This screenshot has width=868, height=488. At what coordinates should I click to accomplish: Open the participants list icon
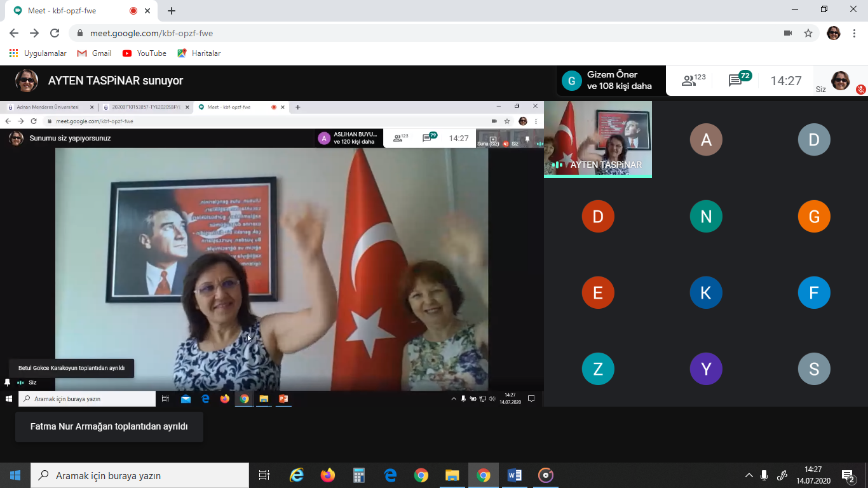(693, 81)
